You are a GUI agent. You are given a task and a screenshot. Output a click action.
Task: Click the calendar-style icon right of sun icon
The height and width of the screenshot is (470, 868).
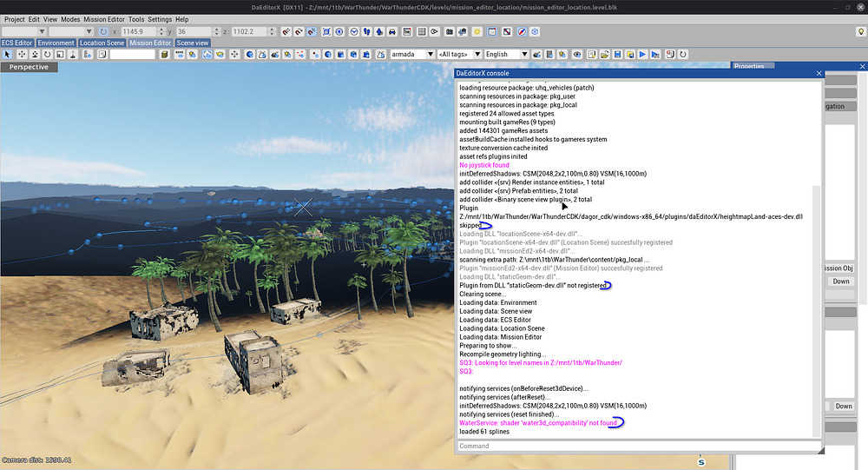point(492,31)
